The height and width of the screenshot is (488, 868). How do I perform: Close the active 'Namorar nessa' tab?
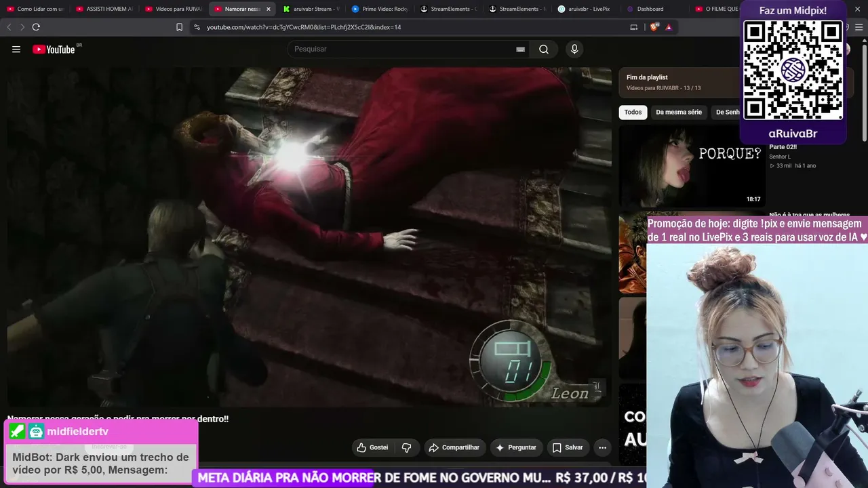[269, 9]
